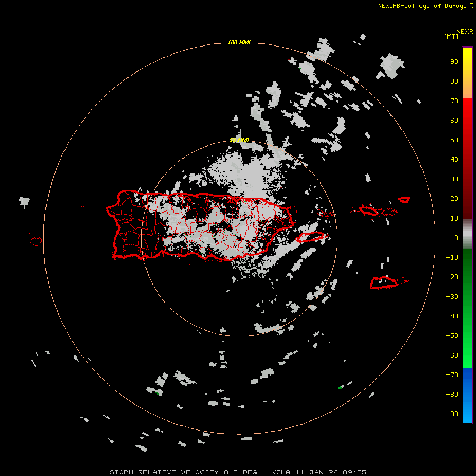Image resolution: width=476 pixels, height=476 pixels.
Task: Click the positive 40 knot scale label
Action: coord(454,160)
